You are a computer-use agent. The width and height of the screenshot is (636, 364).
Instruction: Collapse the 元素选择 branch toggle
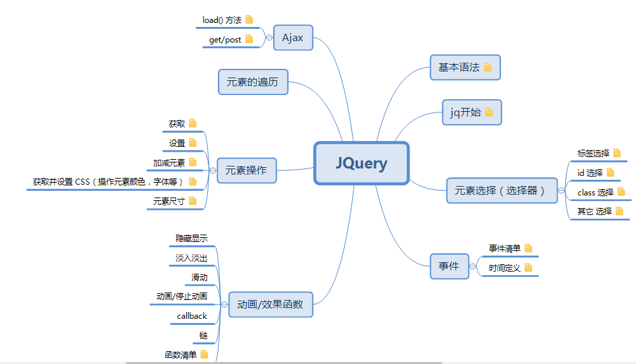tap(561, 191)
